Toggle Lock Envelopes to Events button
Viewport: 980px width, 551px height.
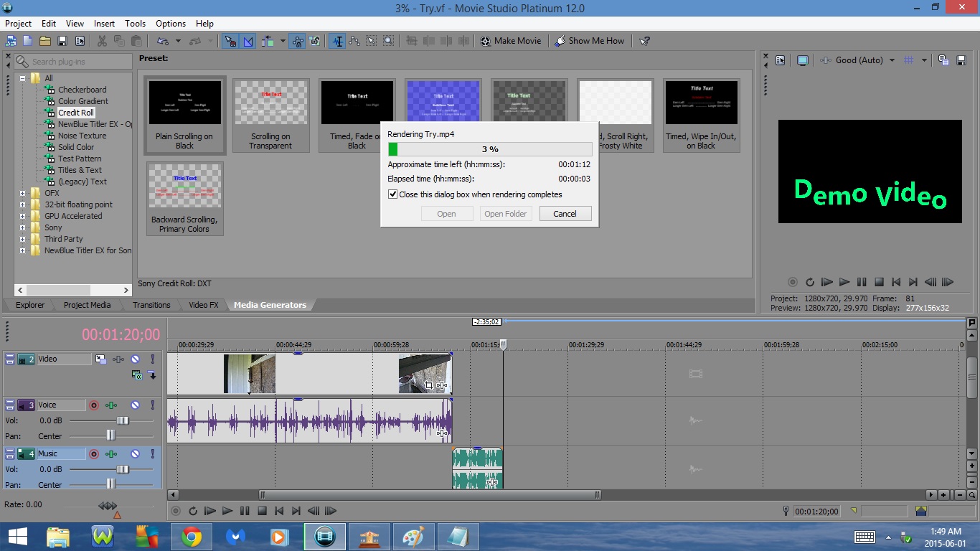(x=298, y=41)
